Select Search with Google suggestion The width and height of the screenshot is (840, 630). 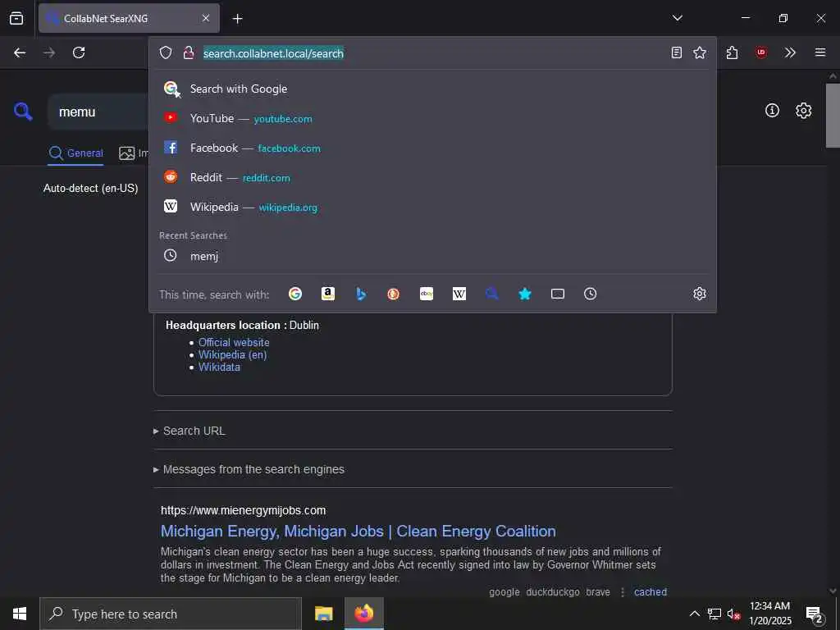(433, 89)
